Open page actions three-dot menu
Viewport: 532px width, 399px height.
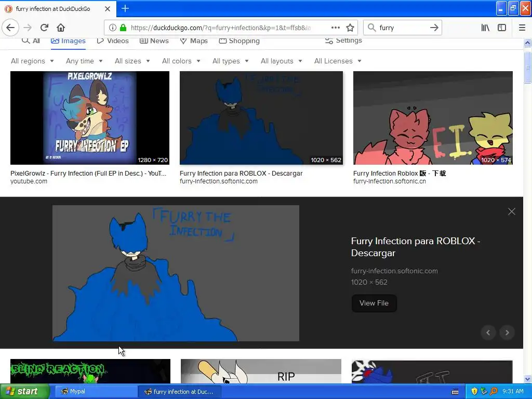click(x=335, y=28)
